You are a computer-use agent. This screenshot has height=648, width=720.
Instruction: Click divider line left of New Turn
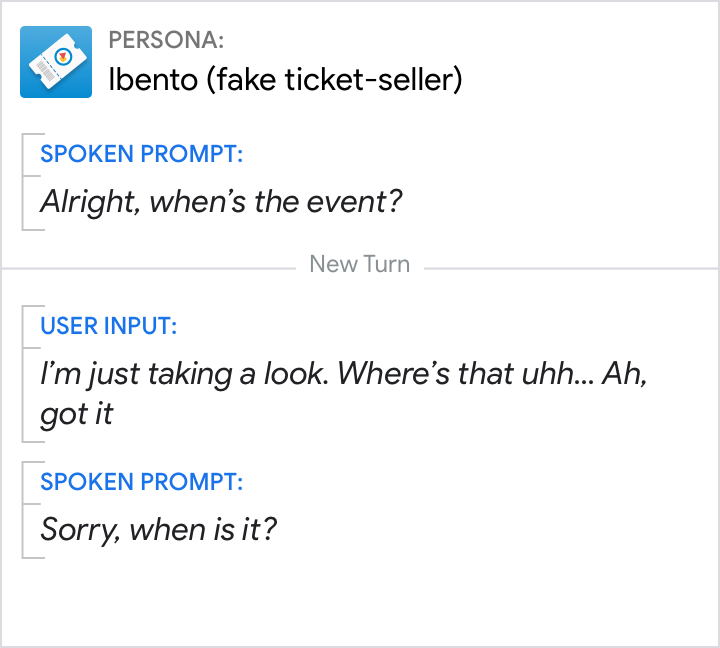[150, 268]
